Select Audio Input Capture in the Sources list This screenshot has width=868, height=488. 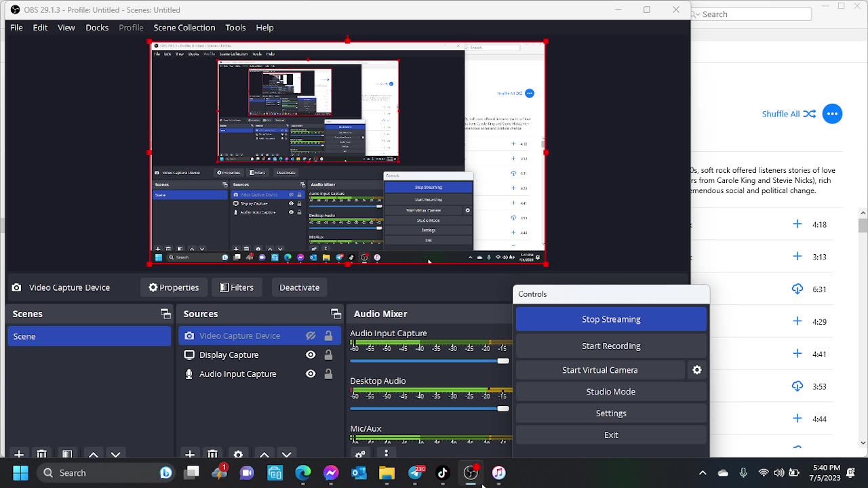coord(237,374)
